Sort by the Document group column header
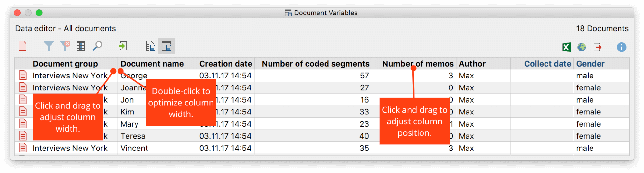The height and width of the screenshot is (173, 644). click(x=74, y=64)
